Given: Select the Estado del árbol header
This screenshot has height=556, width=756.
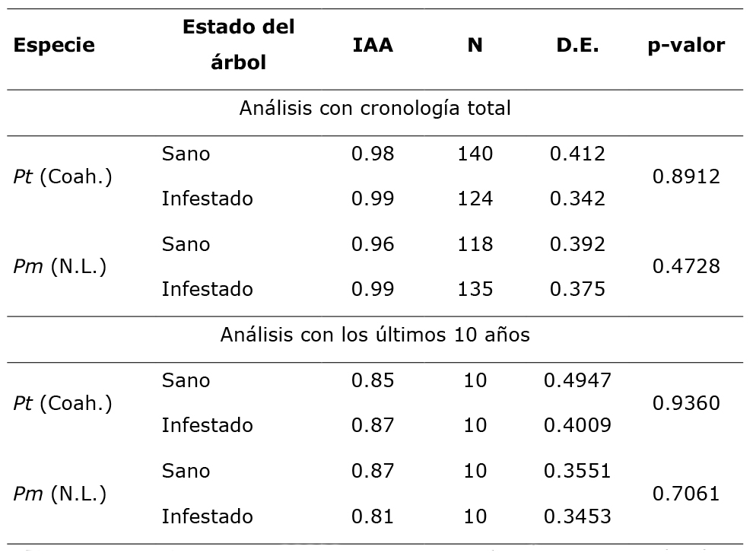Looking at the screenshot, I should pos(238,45).
